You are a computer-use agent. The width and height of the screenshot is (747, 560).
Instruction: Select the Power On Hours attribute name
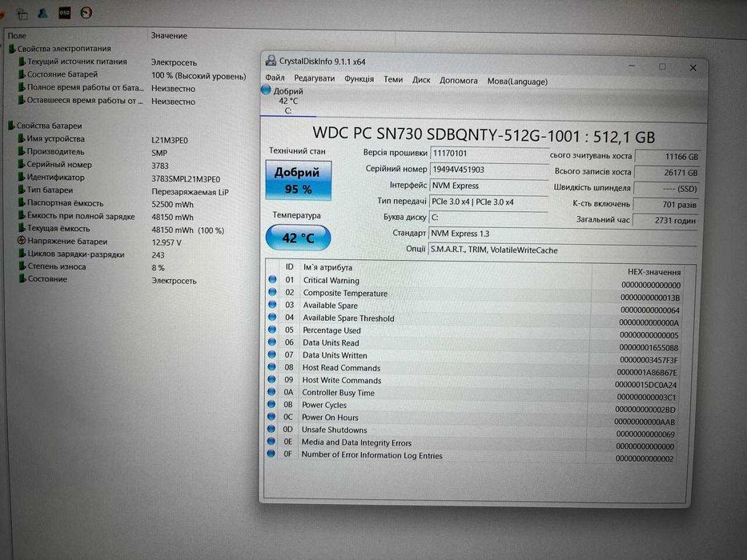coord(330,417)
